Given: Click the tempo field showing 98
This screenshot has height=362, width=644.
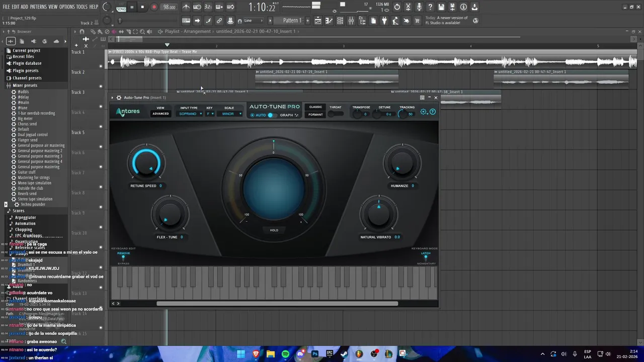Looking at the screenshot, I should coord(170,7).
